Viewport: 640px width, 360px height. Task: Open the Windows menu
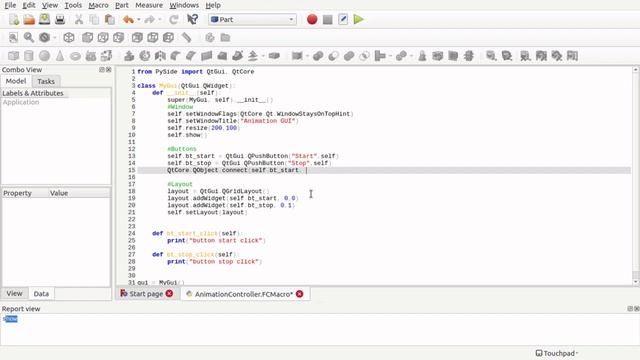tap(184, 5)
